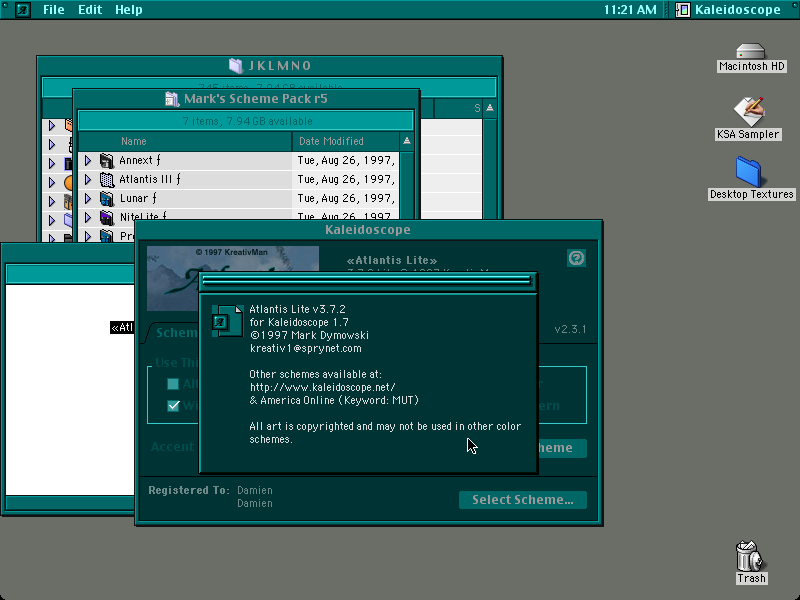The width and height of the screenshot is (800, 600).
Task: Select the "Annext ƒ" folder name
Action: click(x=140, y=161)
